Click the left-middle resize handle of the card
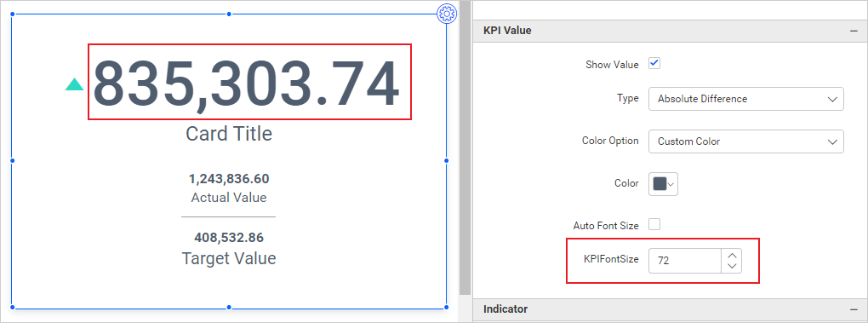Image resolution: width=868 pixels, height=323 pixels. click(x=12, y=161)
